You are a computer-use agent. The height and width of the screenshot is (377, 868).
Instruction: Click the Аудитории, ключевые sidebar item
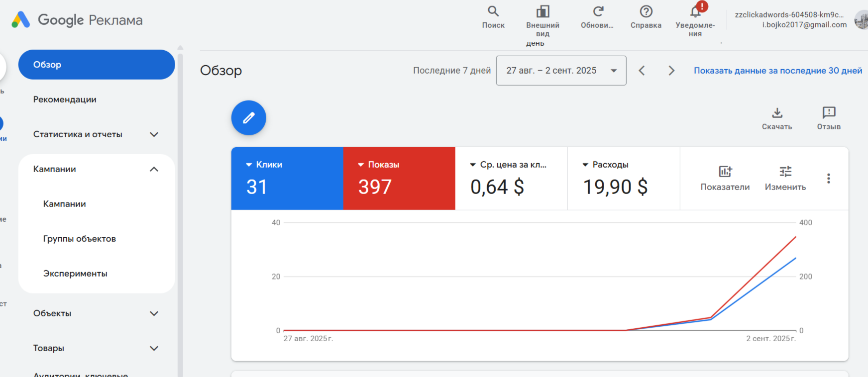point(81,374)
